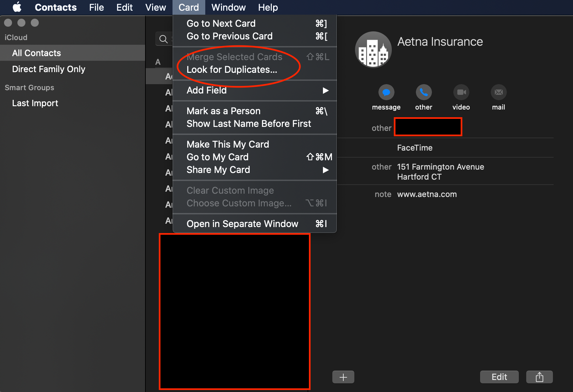
Task: Open the Contacts app menu
Action: [x=55, y=7]
